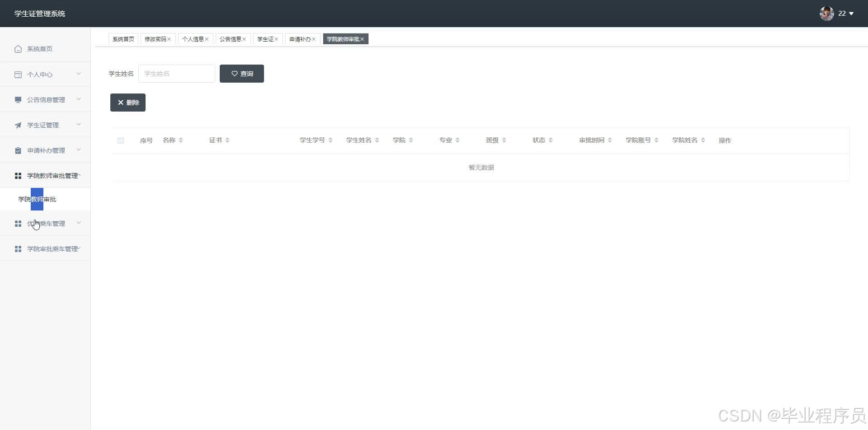Expand the 个人中心 menu chevron

coord(79,74)
